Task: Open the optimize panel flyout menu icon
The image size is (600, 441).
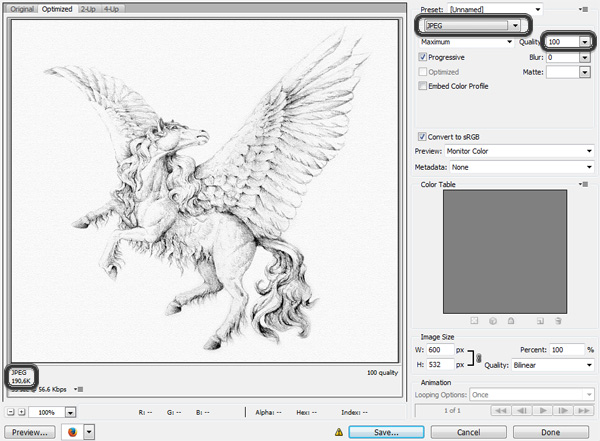Action: [x=583, y=8]
